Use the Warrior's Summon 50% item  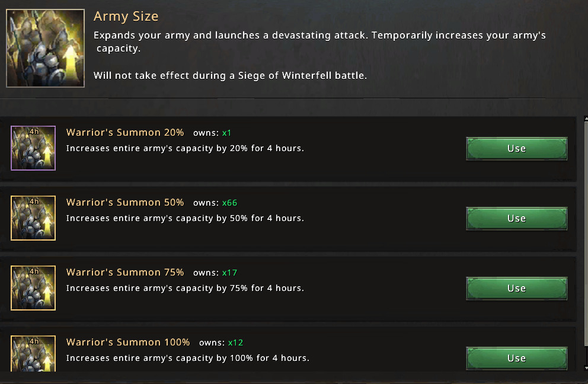pos(516,218)
